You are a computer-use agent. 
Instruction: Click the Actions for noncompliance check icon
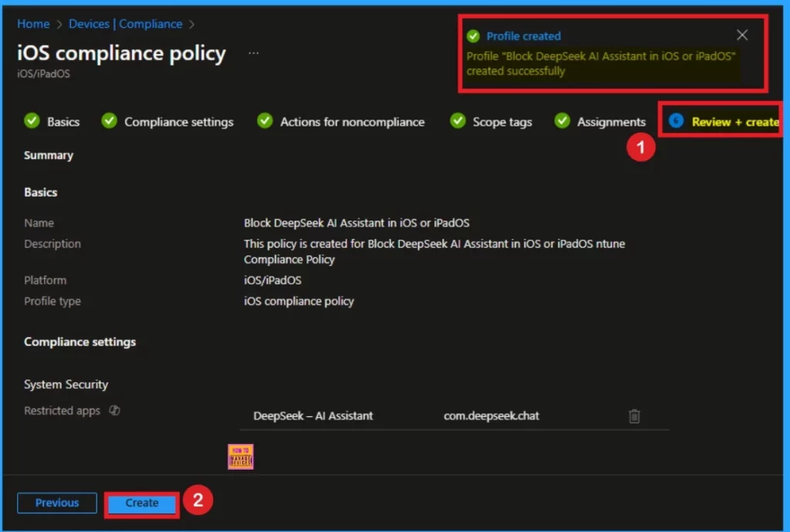[265, 121]
